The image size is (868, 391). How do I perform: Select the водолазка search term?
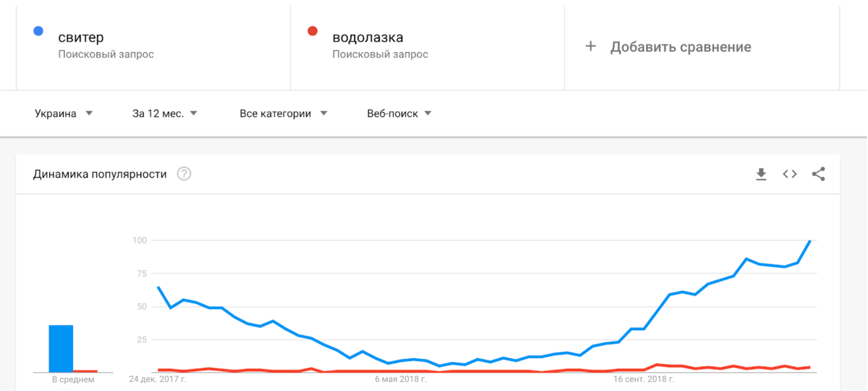point(368,37)
